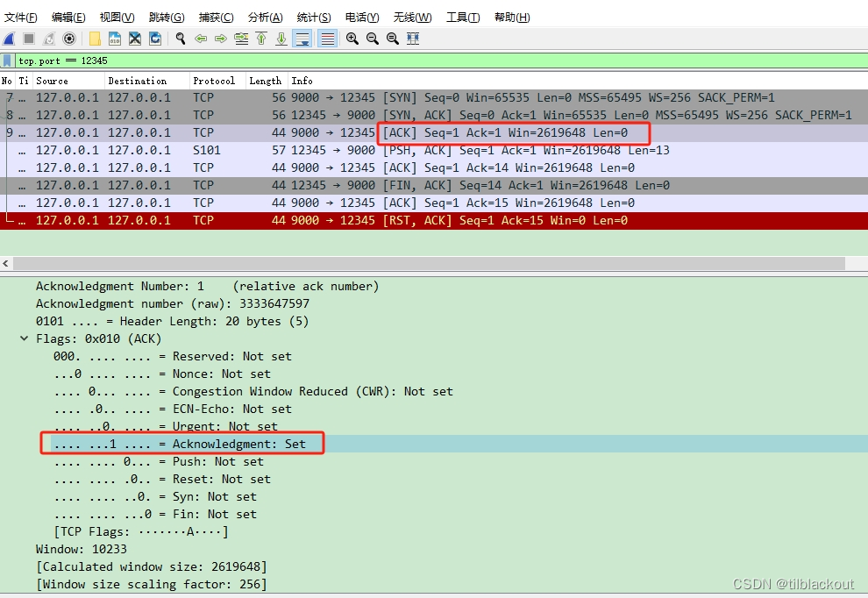
Task: Select the Acknowledgment: Set flag line
Action: 434,444
